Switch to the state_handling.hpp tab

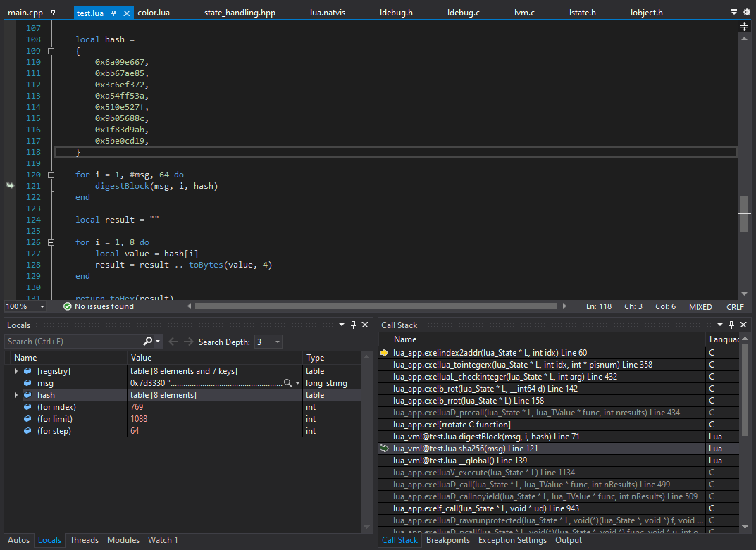(x=240, y=13)
